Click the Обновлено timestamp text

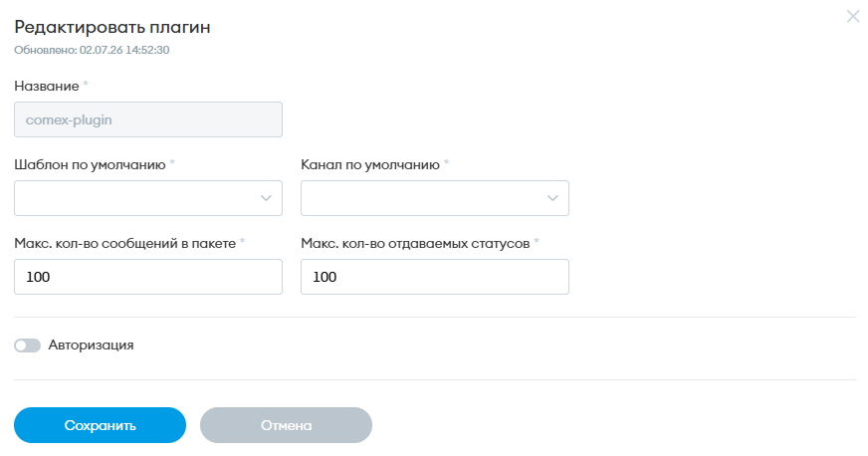(92, 50)
